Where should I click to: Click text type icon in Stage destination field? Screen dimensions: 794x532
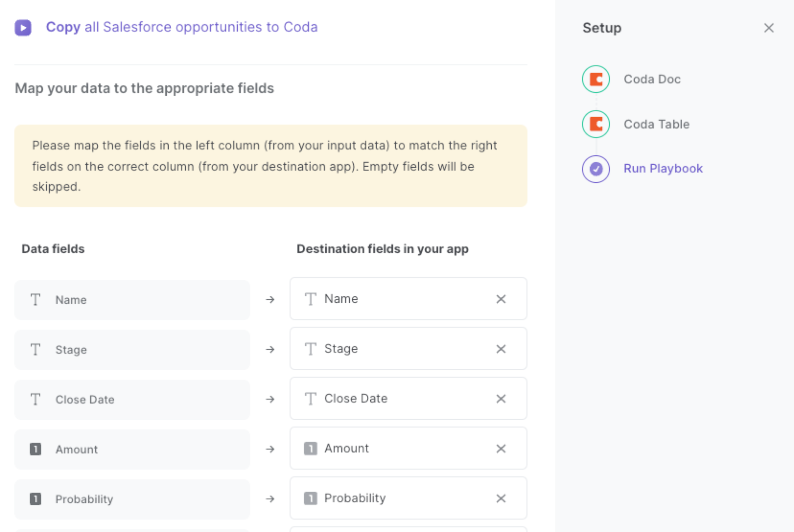pos(310,349)
